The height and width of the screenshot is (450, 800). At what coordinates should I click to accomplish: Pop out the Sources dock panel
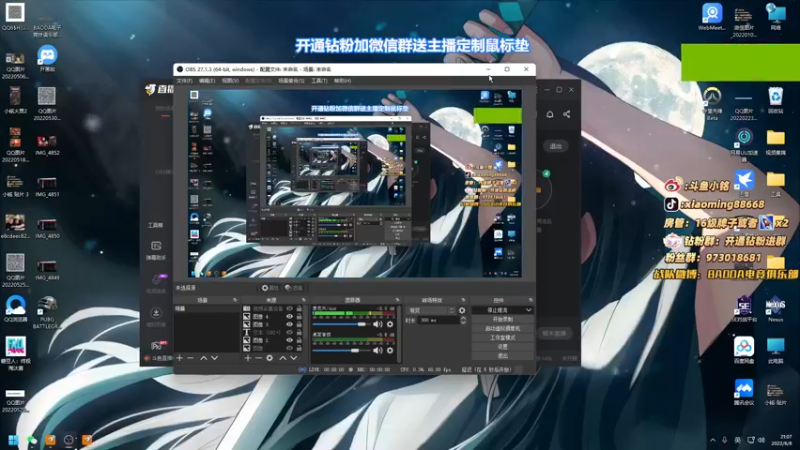tap(304, 300)
